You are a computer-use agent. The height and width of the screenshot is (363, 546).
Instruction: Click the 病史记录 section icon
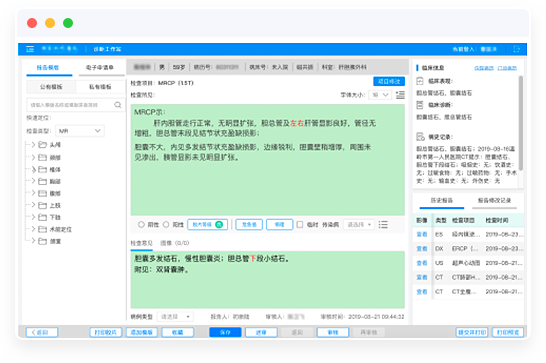coord(420,137)
